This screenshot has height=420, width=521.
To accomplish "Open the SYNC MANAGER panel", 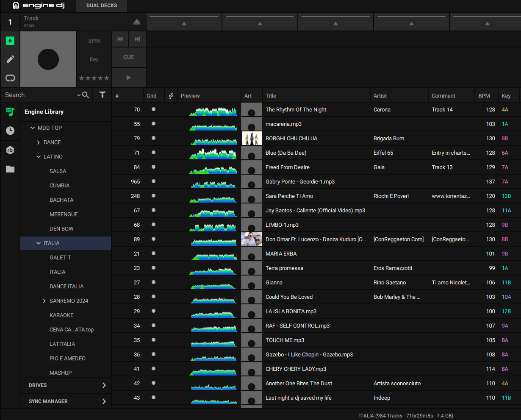I will tap(66, 401).
